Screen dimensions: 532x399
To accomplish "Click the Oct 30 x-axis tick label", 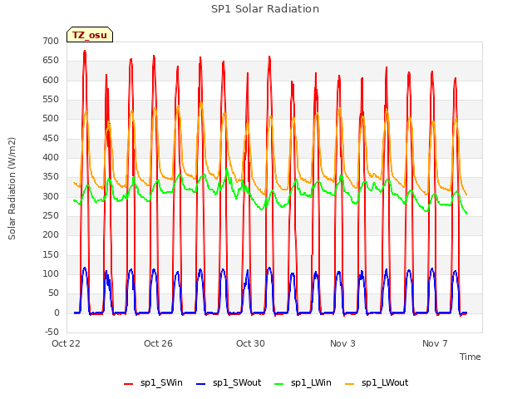I will [x=250, y=343].
